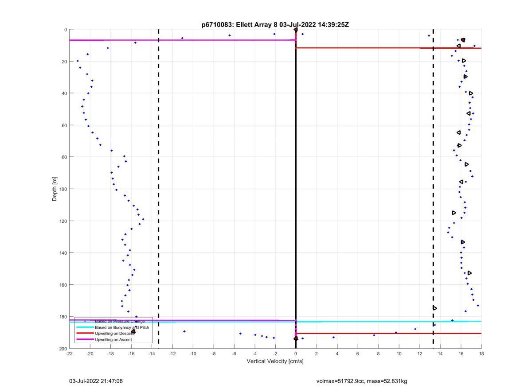Click x-axis tick label '18'
Screen dimensions: 532x392
[x=481, y=353]
